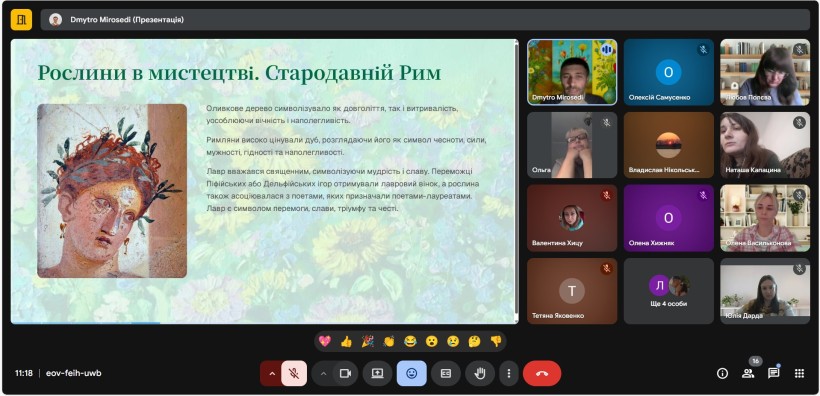Viewport: 820px width, 396px height.
Task: Select Dmytro Mirosedi video tile
Action: tap(572, 72)
